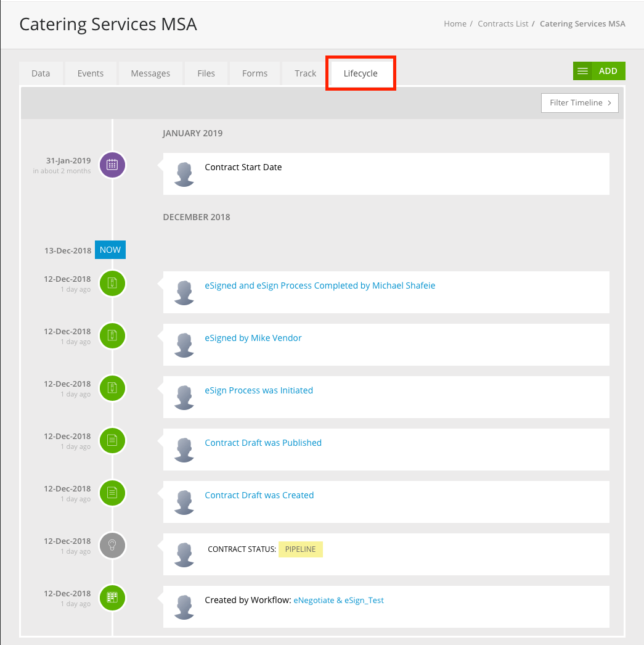Expand the Filter Timeline panel

coord(579,103)
